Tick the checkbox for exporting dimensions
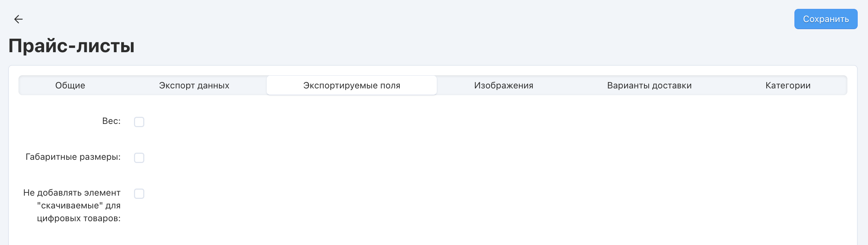The image size is (868, 245). click(139, 158)
